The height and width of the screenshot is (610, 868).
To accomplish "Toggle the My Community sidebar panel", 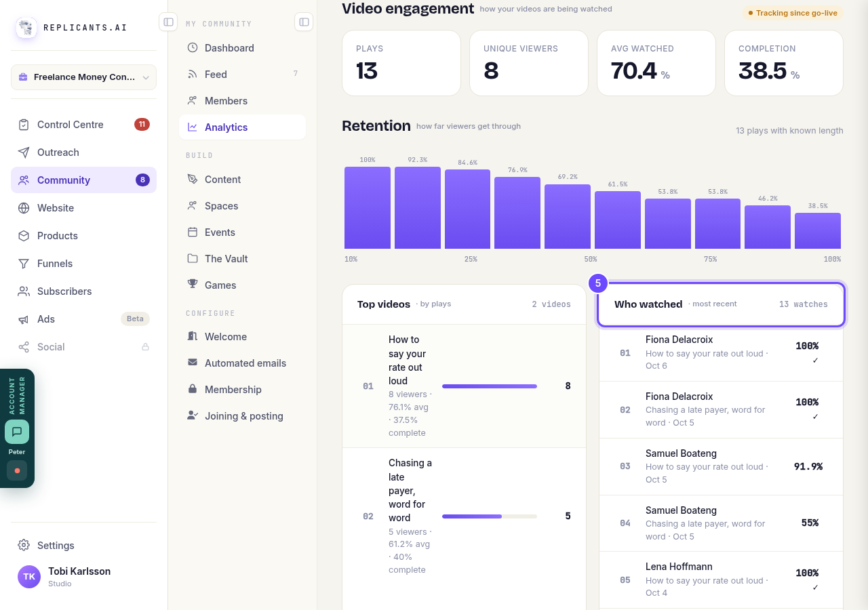I will pos(304,22).
